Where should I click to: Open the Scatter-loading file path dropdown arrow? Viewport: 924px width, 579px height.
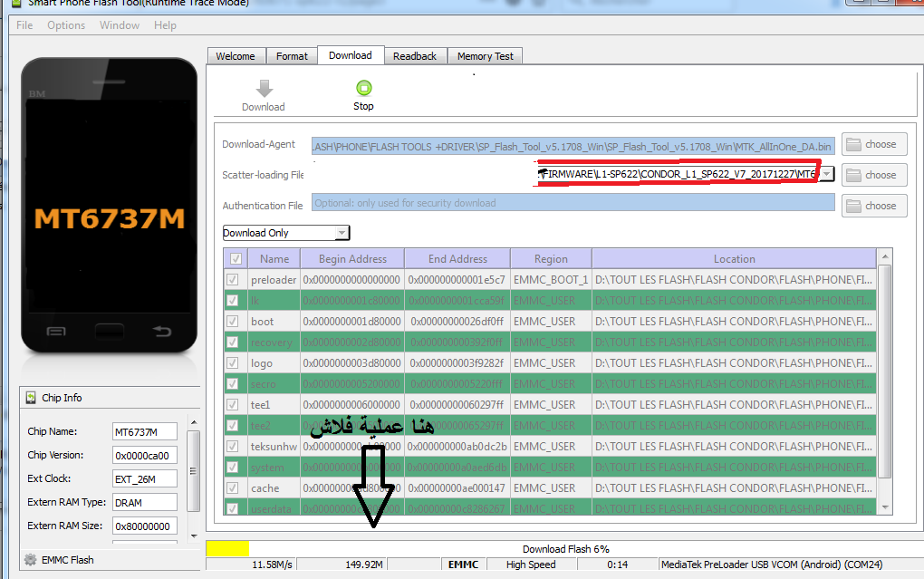[827, 174]
